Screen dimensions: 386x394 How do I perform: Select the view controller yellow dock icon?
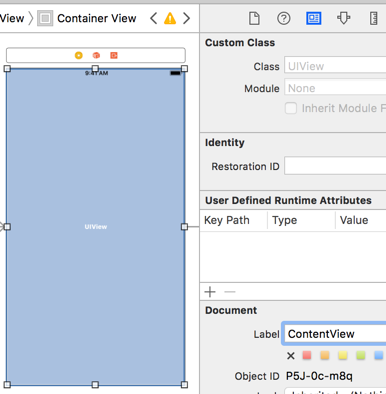(79, 55)
